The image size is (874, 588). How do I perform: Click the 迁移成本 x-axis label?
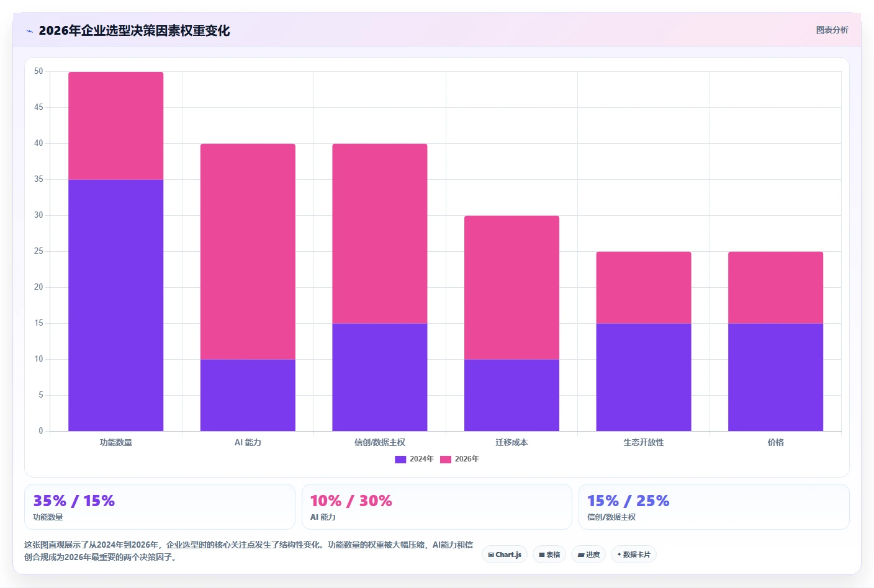point(511,442)
